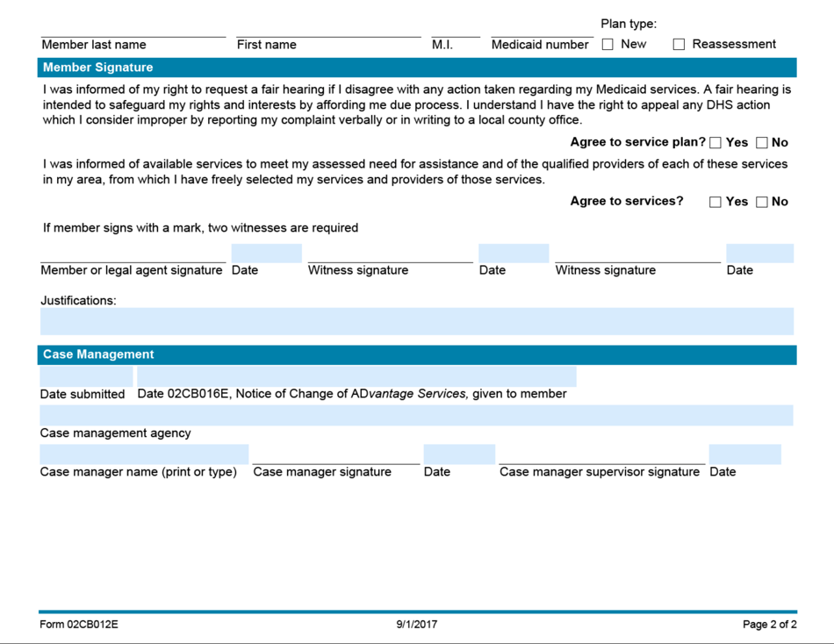This screenshot has height=644, width=834.
Task: Check No for Agree to service plan
Action: tap(761, 141)
